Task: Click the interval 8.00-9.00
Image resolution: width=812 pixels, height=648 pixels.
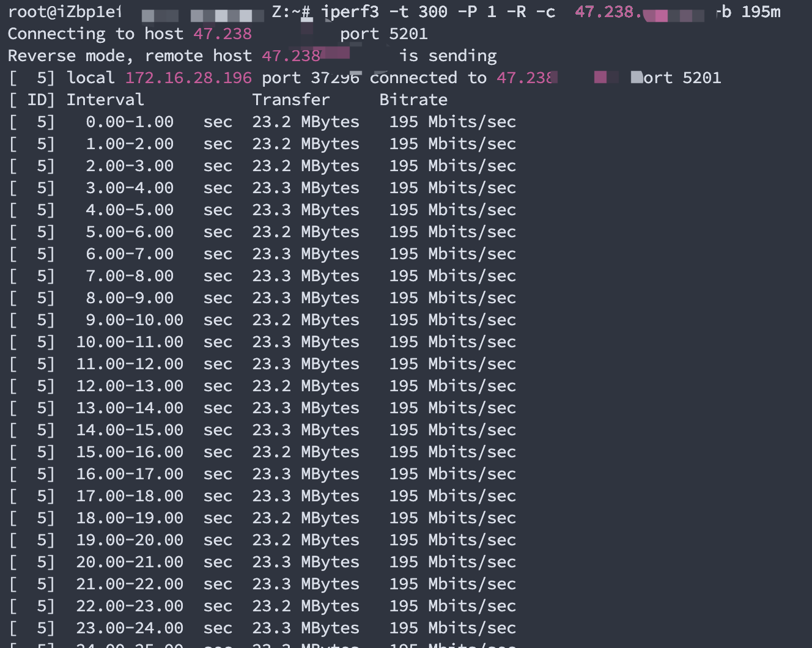Action: (x=130, y=298)
